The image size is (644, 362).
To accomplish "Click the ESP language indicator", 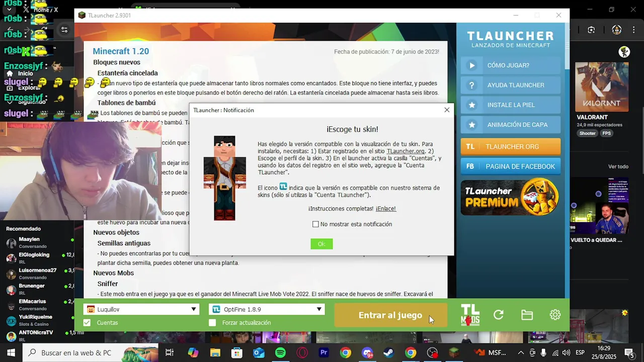I will [580, 353].
